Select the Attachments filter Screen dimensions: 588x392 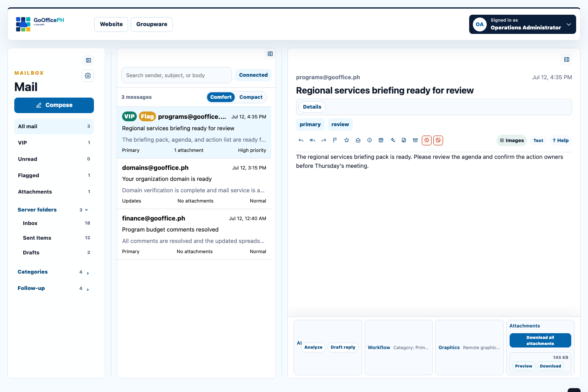pyautogui.click(x=54, y=192)
